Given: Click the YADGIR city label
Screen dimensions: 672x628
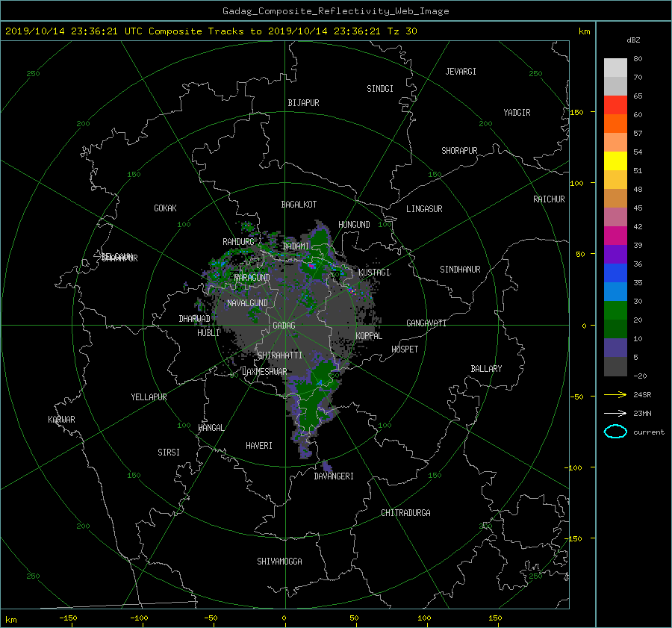Looking at the screenshot, I should [x=517, y=113].
